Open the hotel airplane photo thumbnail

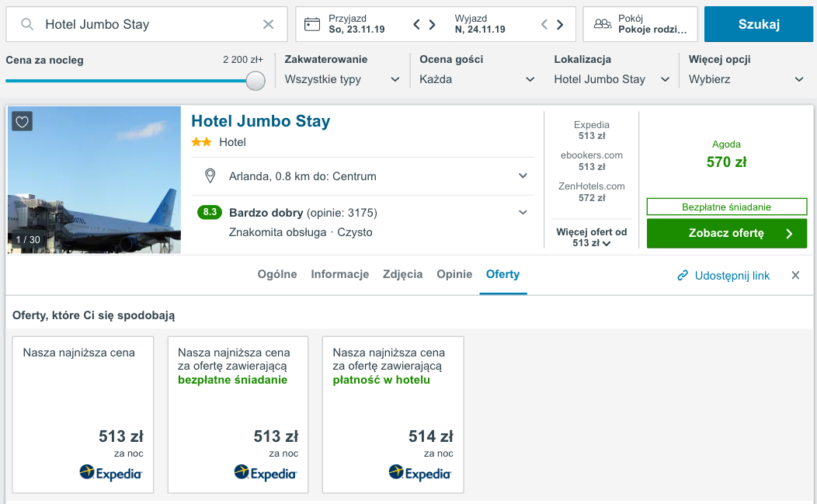(94, 180)
